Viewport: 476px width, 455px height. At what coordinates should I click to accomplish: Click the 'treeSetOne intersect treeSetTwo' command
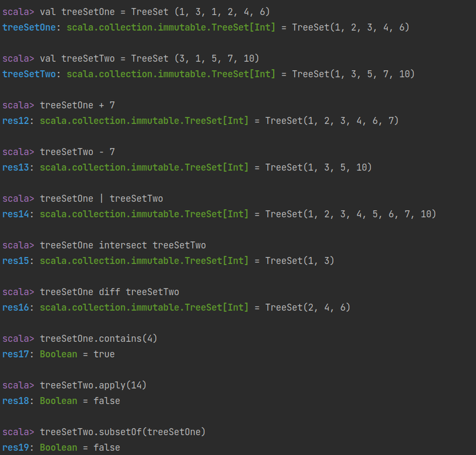click(123, 245)
